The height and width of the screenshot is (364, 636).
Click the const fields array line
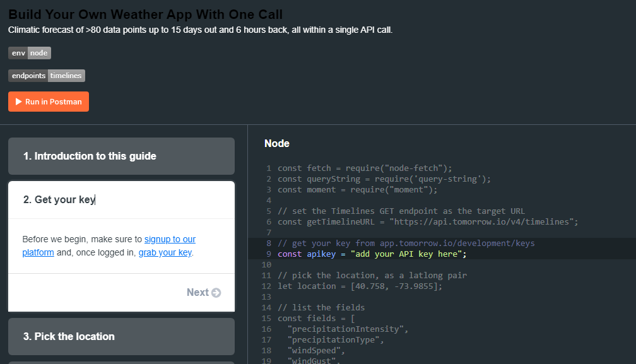(x=316, y=318)
